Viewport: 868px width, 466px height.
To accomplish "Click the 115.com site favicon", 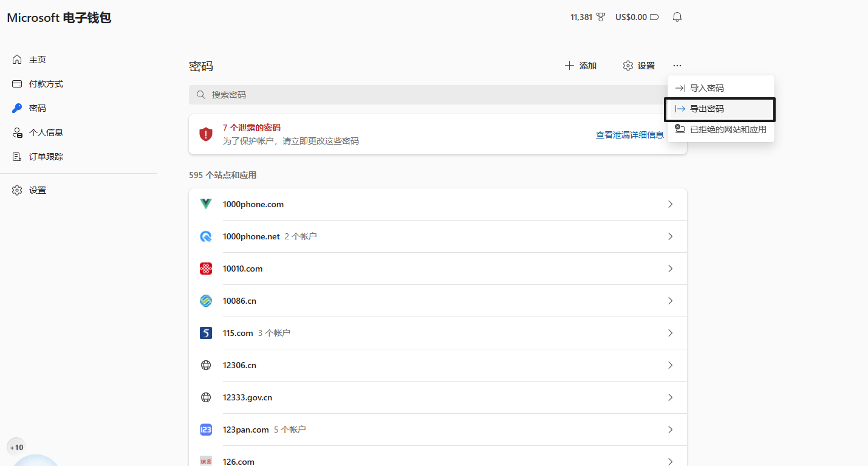I will coord(206,333).
